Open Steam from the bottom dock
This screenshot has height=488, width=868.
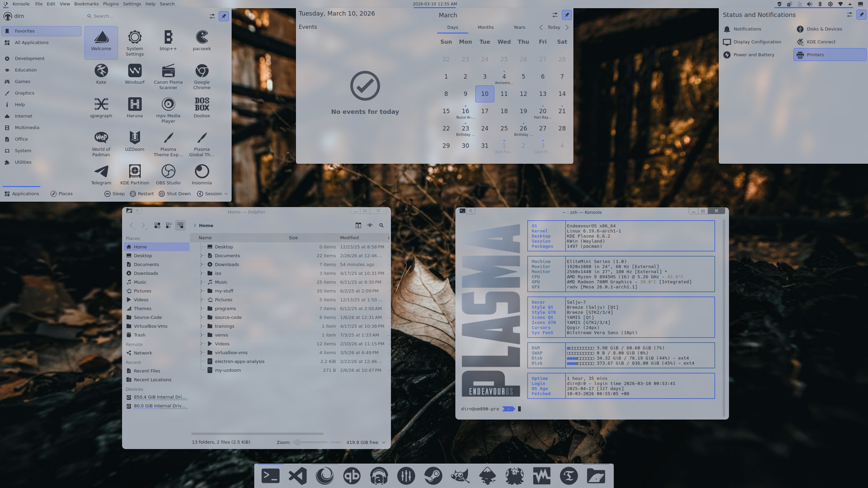[x=433, y=476]
